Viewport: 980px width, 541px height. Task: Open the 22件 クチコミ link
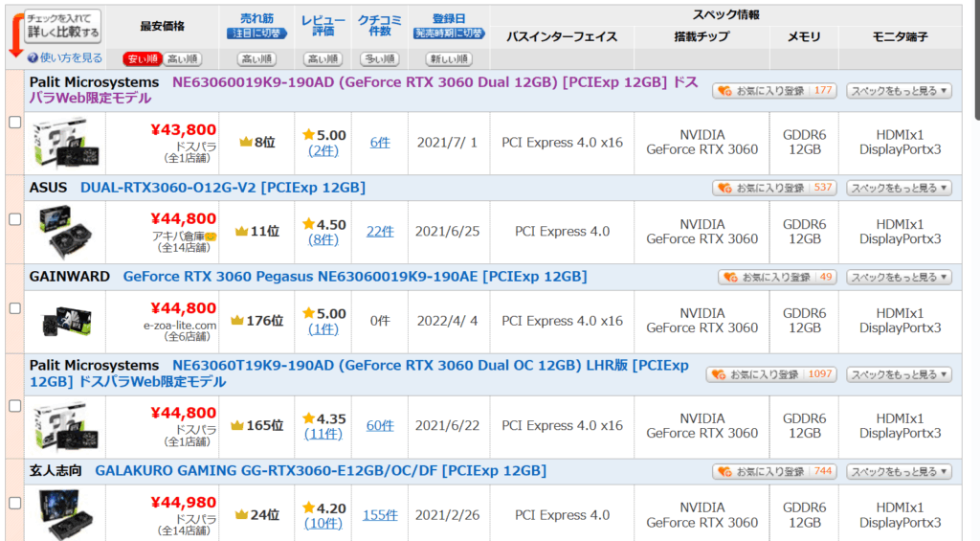coord(380,232)
